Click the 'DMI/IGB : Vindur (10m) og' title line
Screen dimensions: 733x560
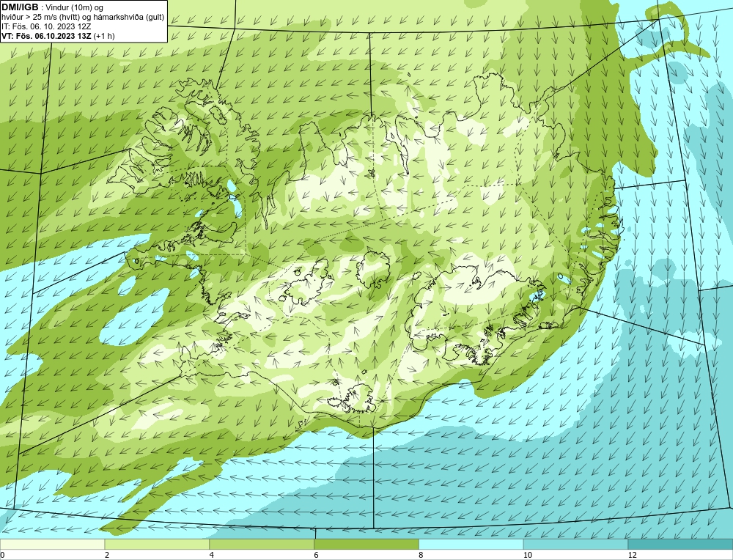click(53, 7)
